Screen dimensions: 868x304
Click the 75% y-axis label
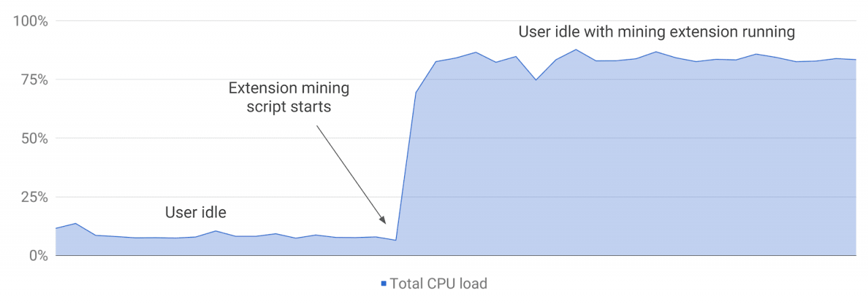click(x=34, y=80)
